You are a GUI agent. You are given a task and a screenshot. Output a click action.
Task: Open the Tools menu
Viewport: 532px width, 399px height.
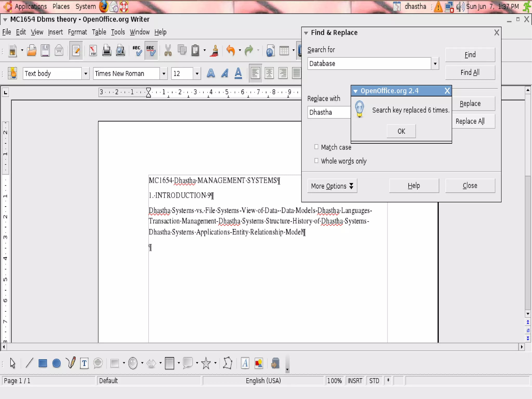click(118, 32)
